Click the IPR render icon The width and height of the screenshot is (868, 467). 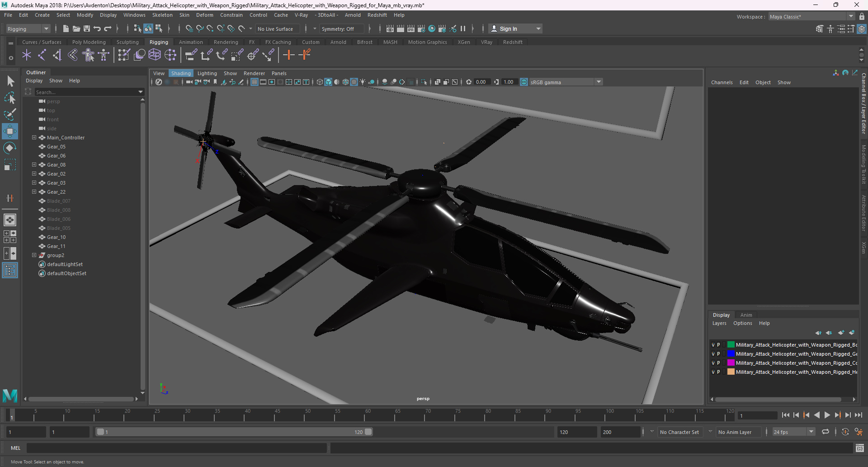(411, 29)
